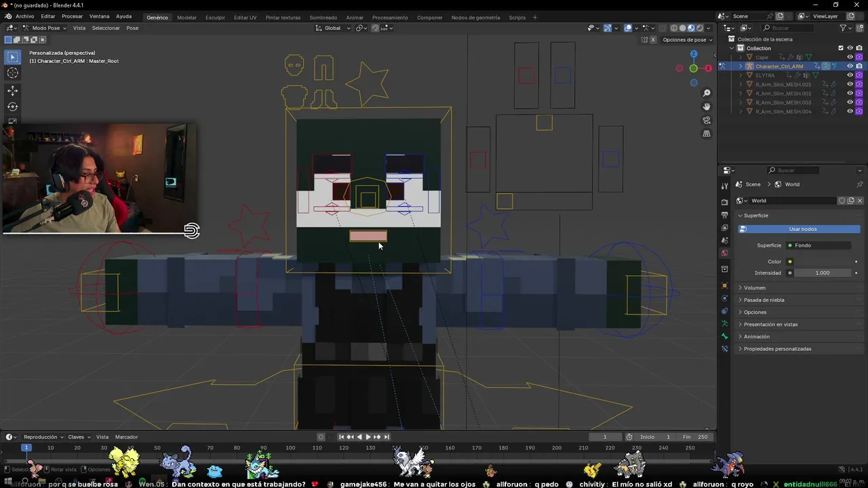This screenshot has width=868, height=488.
Task: Open Global transform orientation dropdown
Action: click(333, 28)
